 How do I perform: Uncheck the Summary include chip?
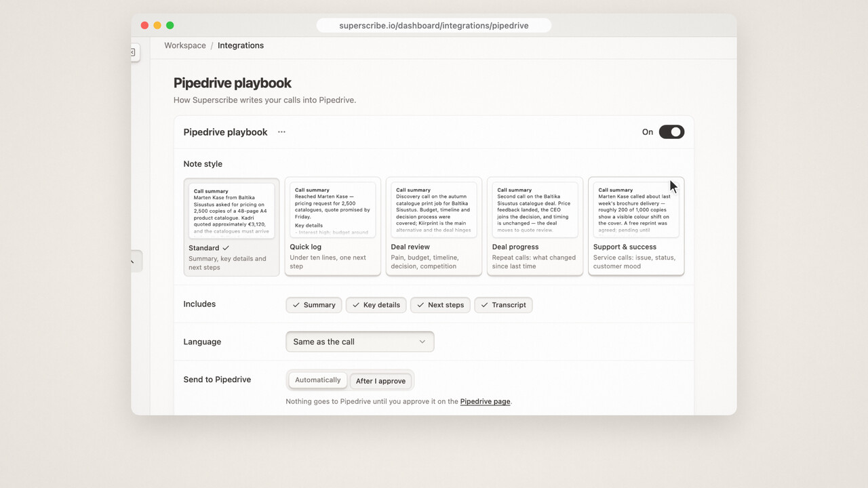(314, 305)
